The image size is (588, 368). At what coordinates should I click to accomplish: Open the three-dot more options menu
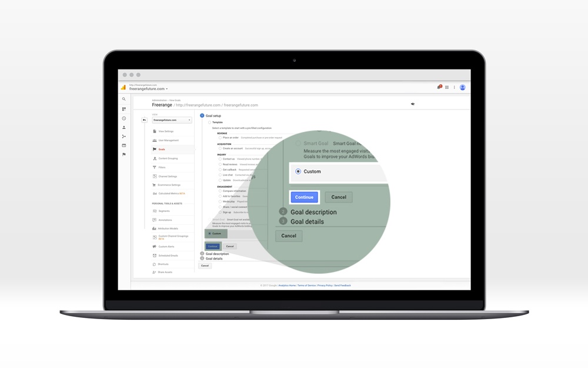[x=454, y=87]
